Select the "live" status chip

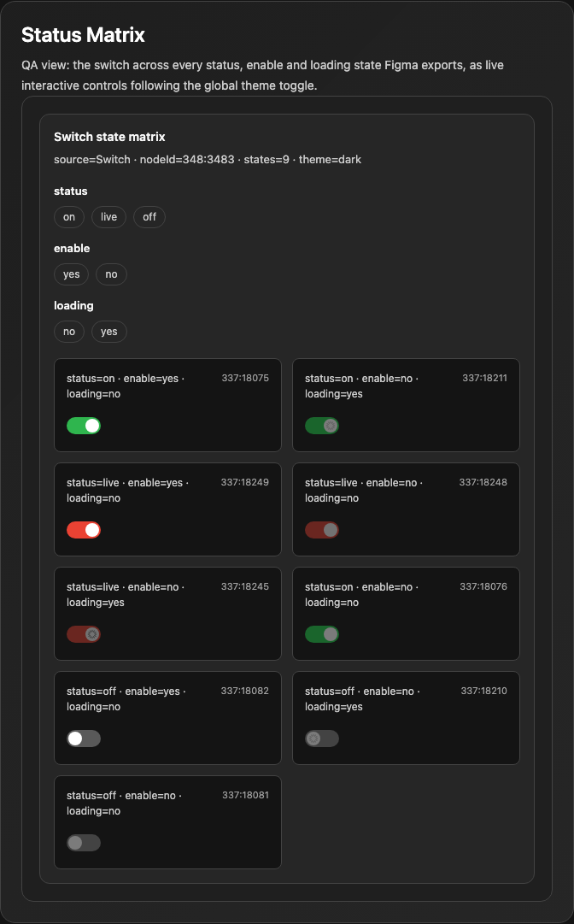click(x=109, y=217)
